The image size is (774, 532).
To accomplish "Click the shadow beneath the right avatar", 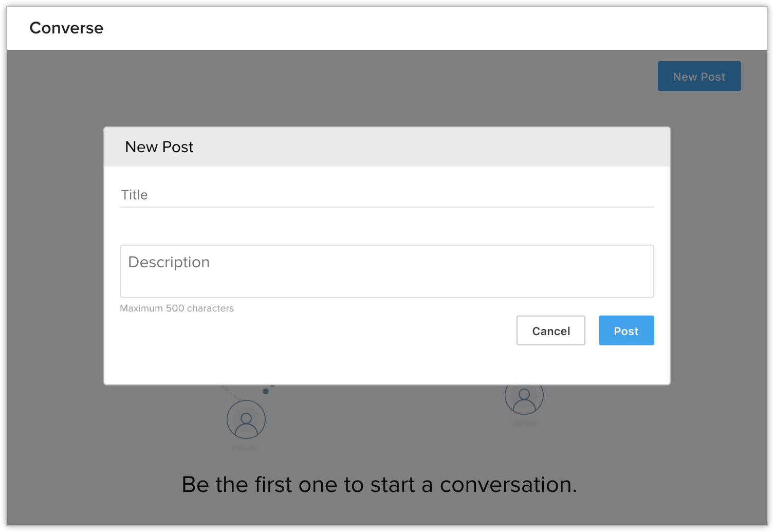I will point(524,424).
